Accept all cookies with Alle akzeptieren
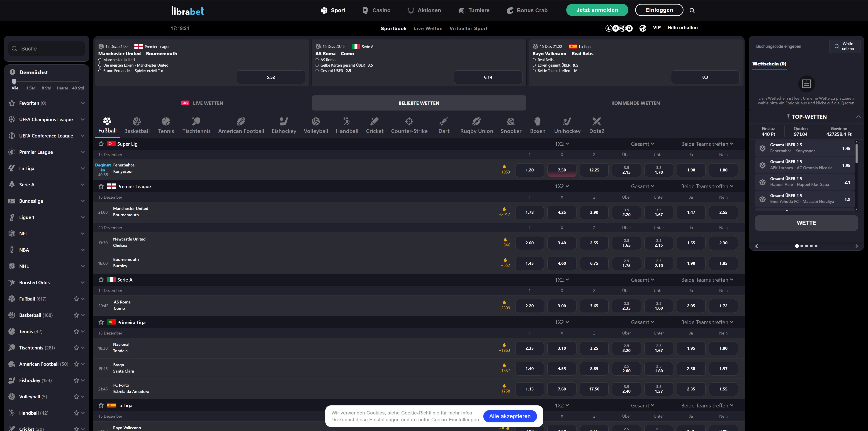Screen dimensions: 868x431 (x=510, y=416)
